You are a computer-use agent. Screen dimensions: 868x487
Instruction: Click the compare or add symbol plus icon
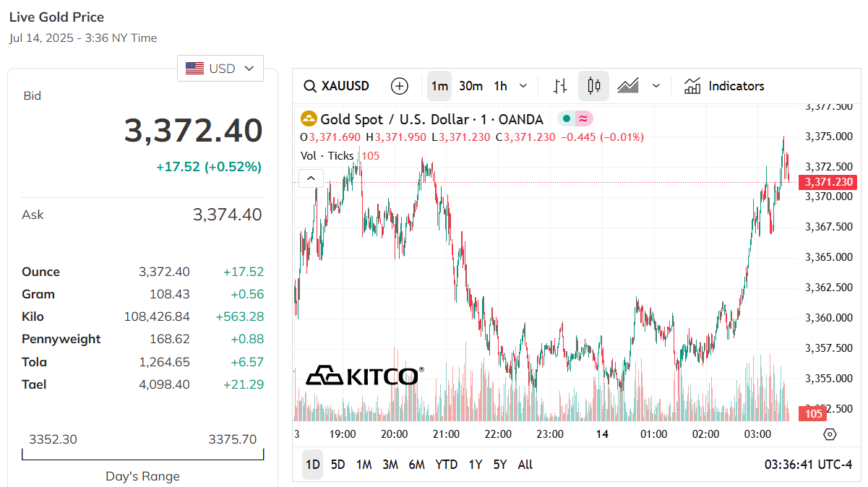(399, 86)
